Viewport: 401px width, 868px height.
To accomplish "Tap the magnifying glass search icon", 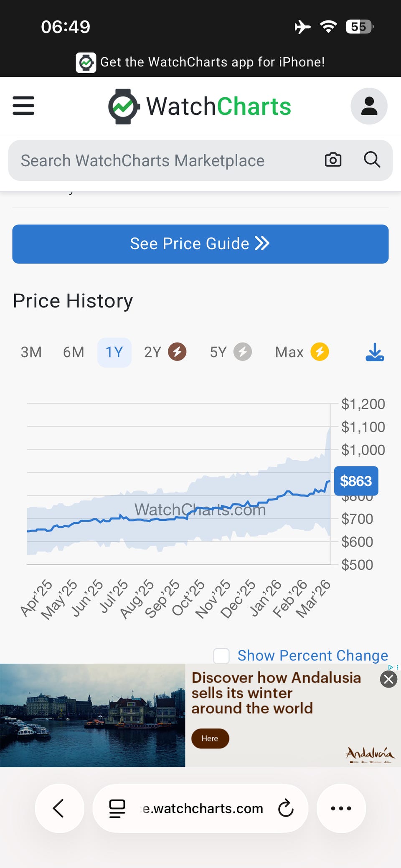I will 372,160.
